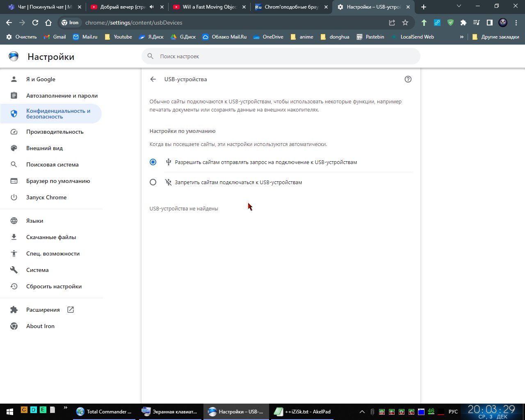Select Запретить сайтам подключаться radio option
Image resolution: width=525 pixels, height=420 pixels.
[153, 182]
